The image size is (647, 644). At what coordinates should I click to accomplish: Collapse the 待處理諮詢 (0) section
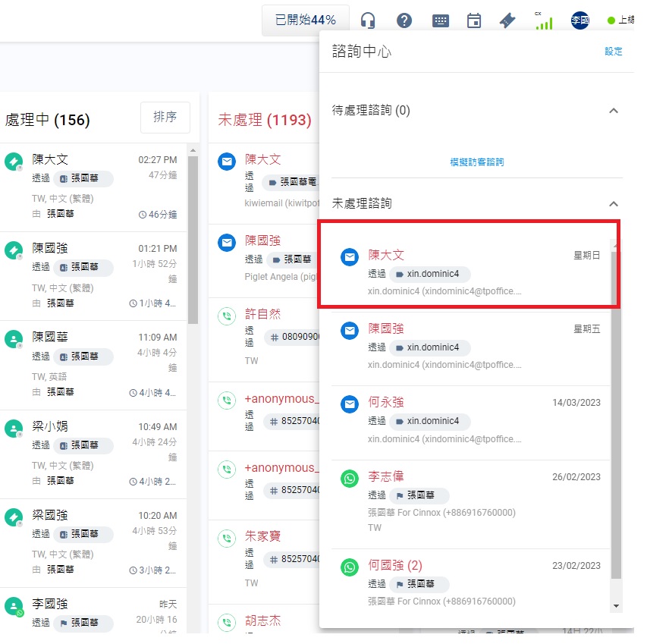point(613,111)
